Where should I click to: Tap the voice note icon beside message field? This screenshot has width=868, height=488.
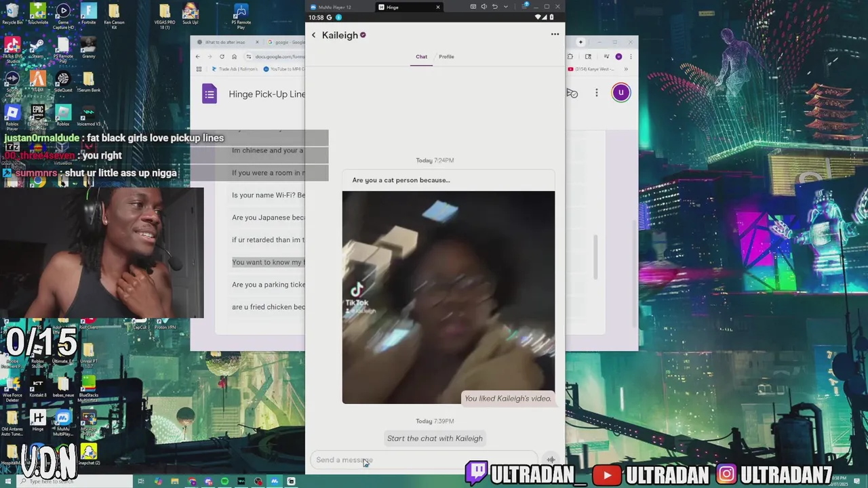(x=551, y=460)
